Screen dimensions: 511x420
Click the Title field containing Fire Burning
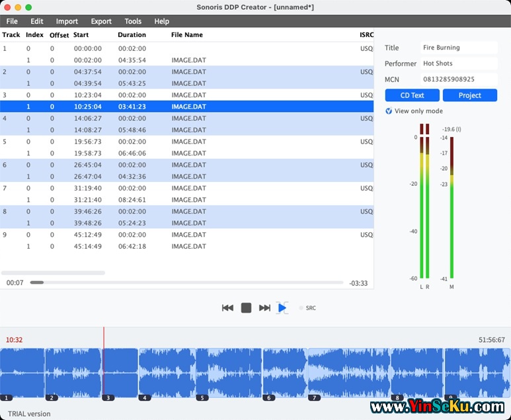point(459,48)
